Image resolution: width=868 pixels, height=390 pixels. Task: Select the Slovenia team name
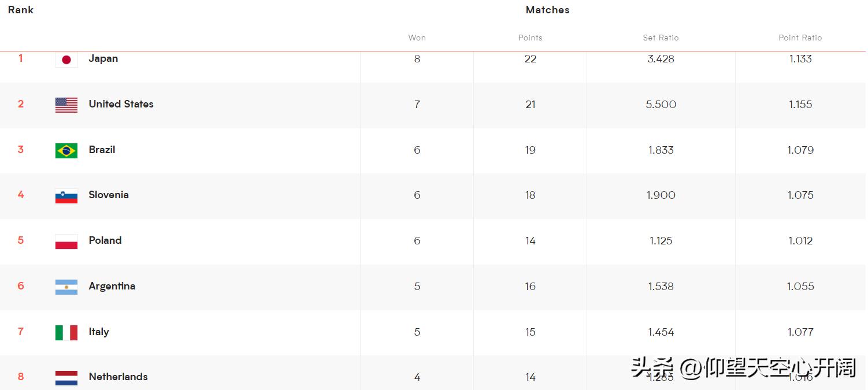[x=109, y=195]
